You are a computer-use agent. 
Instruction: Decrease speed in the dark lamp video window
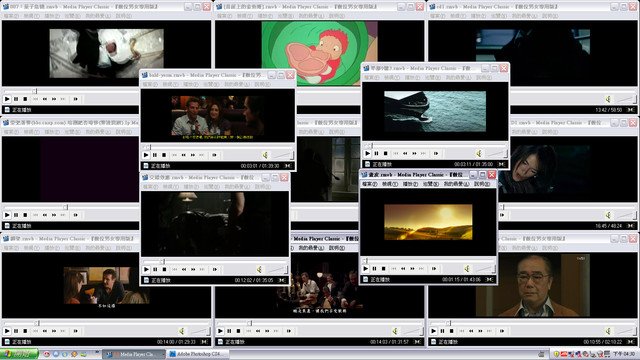click(x=184, y=269)
